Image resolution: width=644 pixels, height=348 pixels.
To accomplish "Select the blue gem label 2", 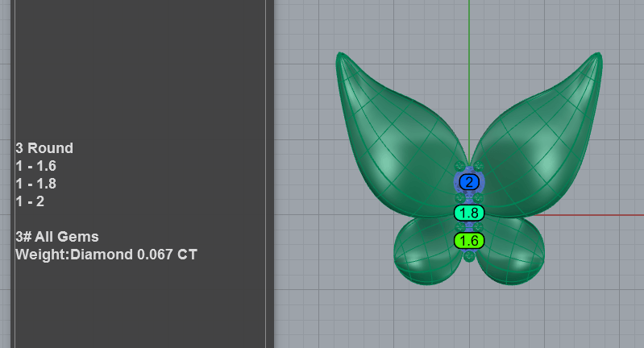I will click(x=469, y=182).
